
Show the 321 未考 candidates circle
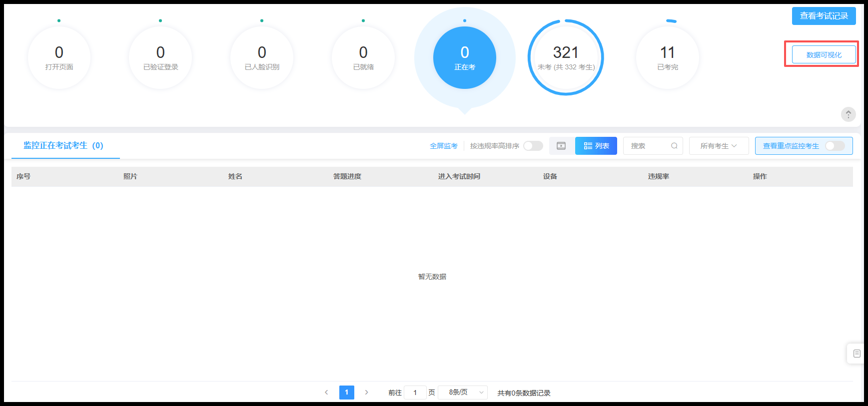(566, 58)
